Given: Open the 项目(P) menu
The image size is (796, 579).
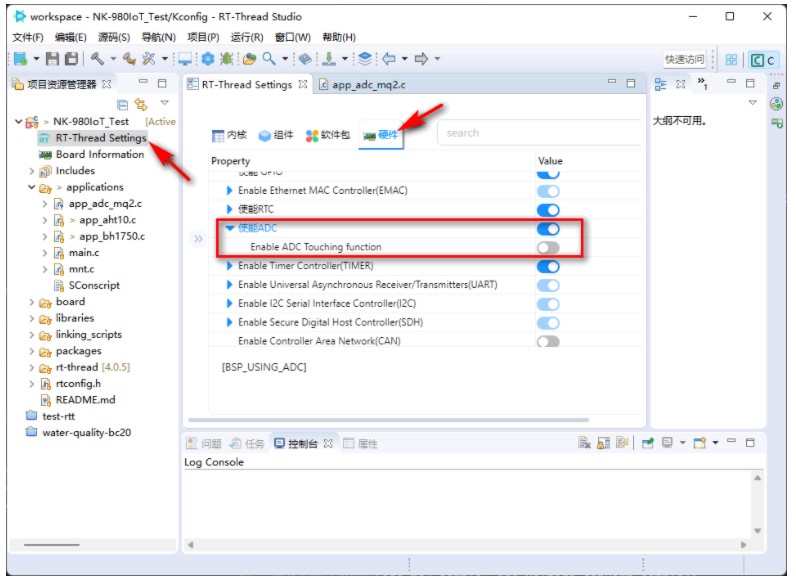Looking at the screenshot, I should 203,37.
